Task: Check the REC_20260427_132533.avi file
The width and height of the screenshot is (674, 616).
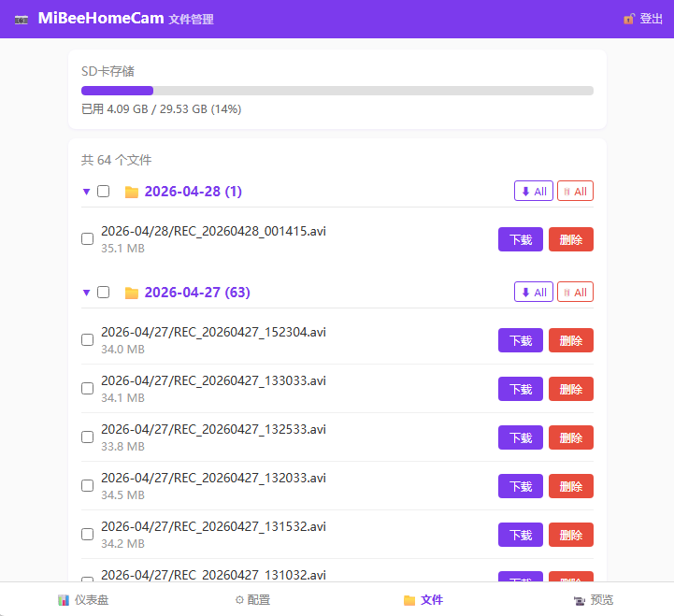Action: pyautogui.click(x=87, y=437)
